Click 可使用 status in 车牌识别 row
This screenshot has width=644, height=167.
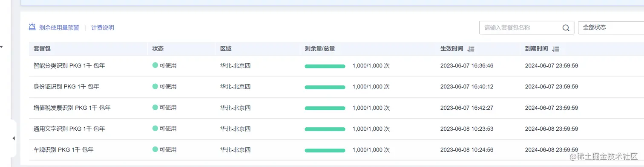pos(168,149)
